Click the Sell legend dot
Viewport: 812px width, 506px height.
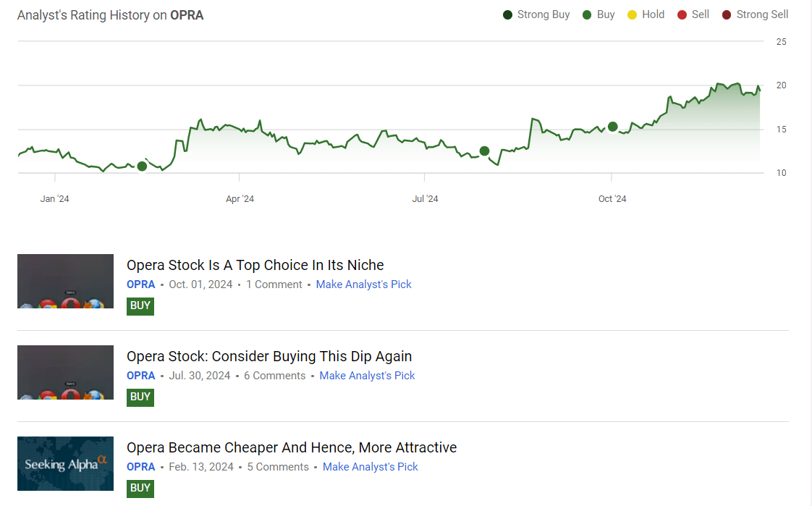(681, 14)
